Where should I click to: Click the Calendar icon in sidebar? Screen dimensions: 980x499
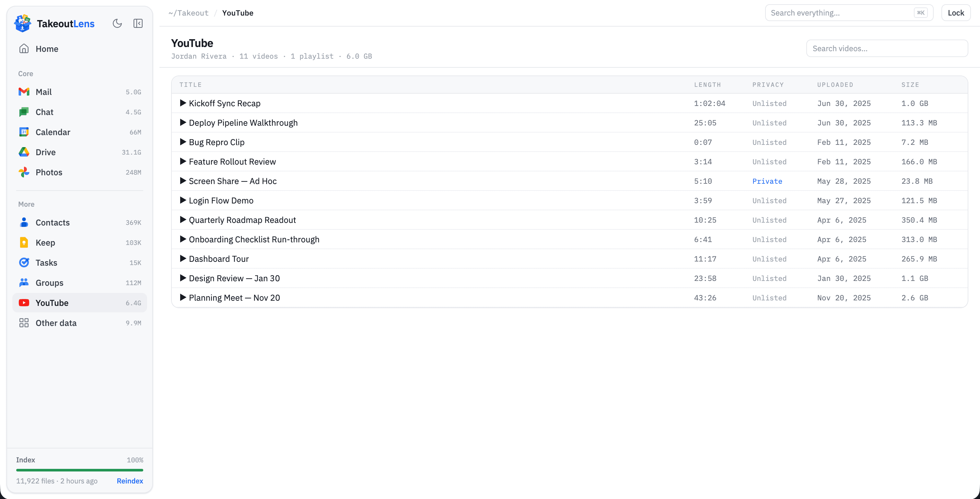tap(24, 132)
